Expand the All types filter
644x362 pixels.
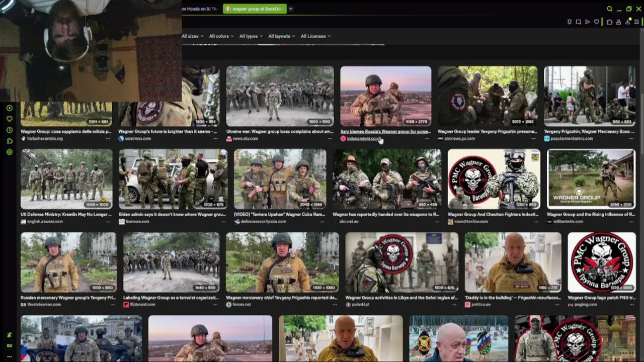pos(251,36)
